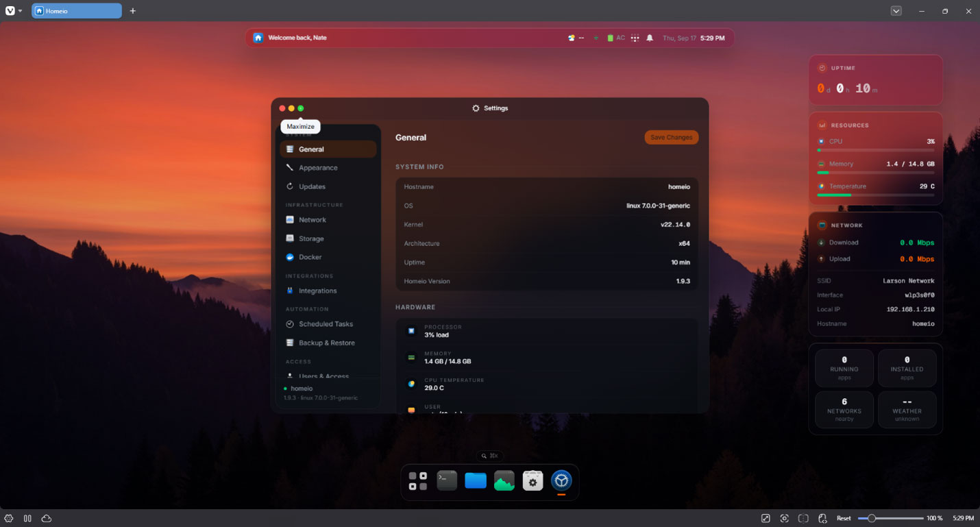Open Backup & Restore section
Image resolution: width=980 pixels, height=527 pixels.
[328, 343]
